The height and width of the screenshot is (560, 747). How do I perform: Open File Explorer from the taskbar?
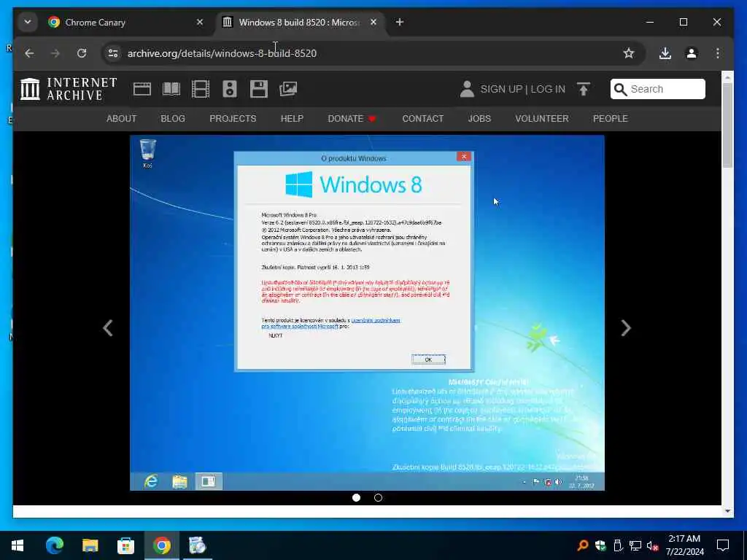pos(90,545)
